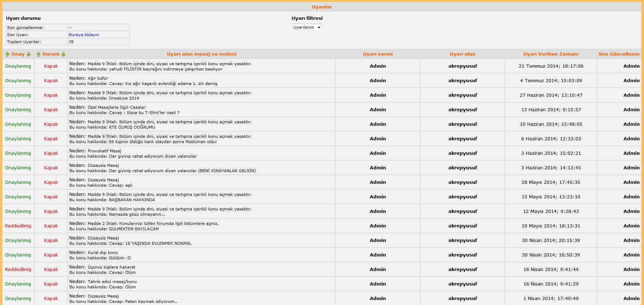The width and height of the screenshot is (644, 305).
Task: Open the 'Namazda gözü olmayanın...' topic
Action: pyautogui.click(x=137, y=215)
